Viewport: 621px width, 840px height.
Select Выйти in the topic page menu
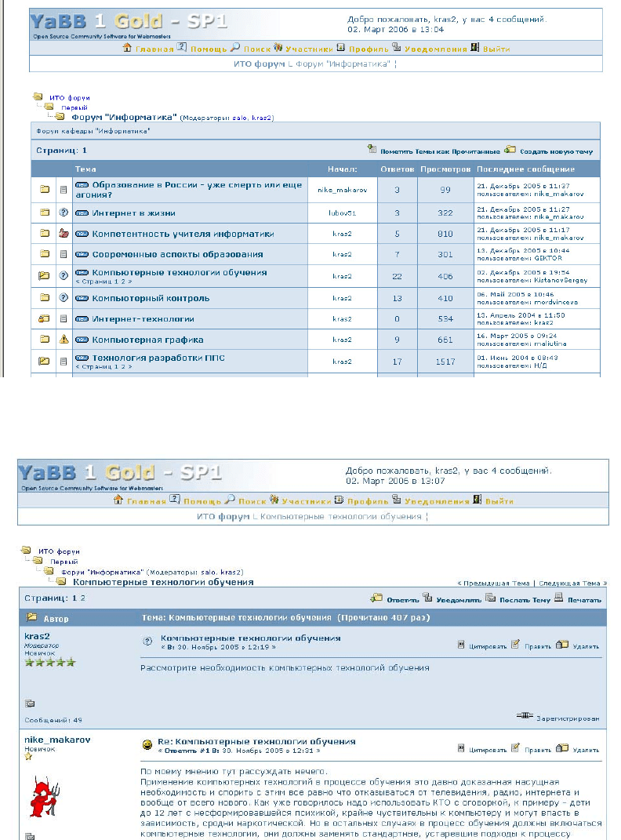click(499, 501)
